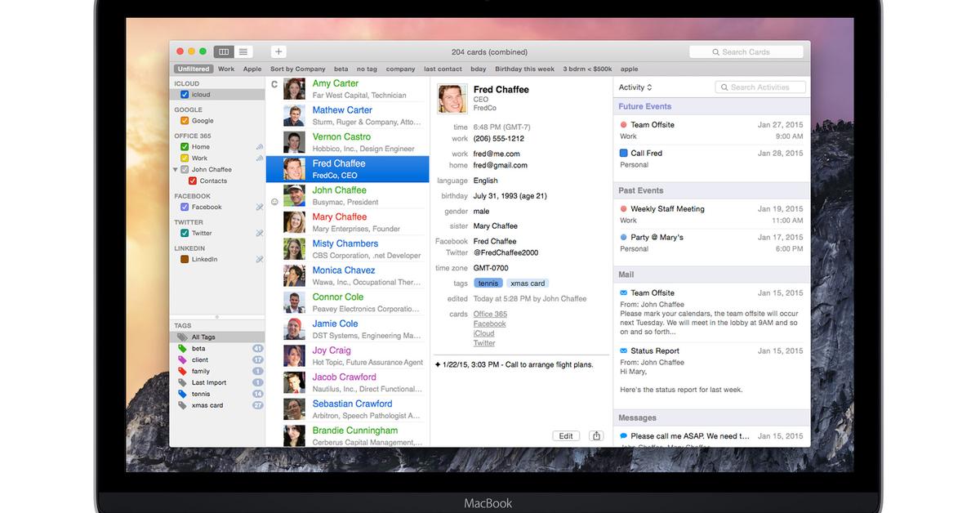Select the Unfiltered smart filter

coord(194,69)
